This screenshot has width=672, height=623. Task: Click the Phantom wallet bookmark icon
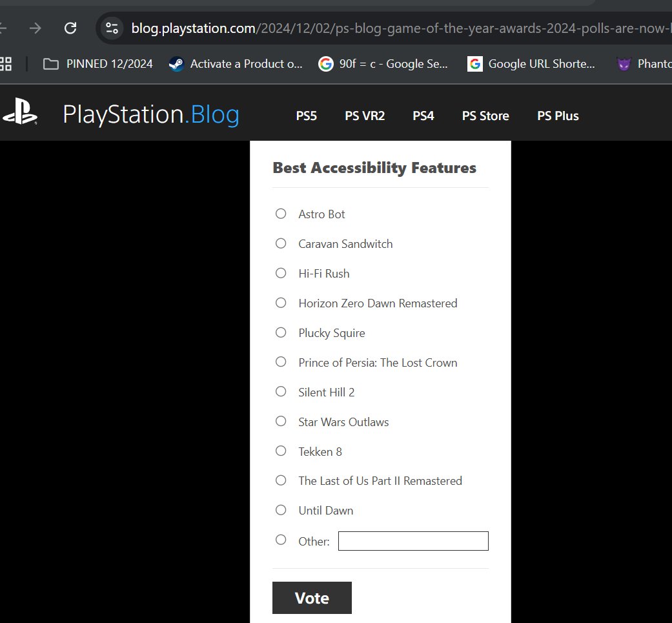624,63
